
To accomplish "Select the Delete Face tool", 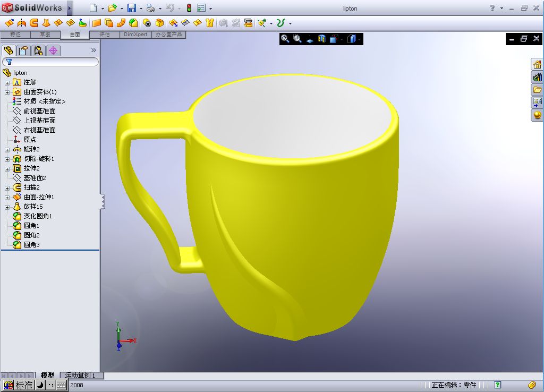I will pyautogui.click(x=147, y=23).
